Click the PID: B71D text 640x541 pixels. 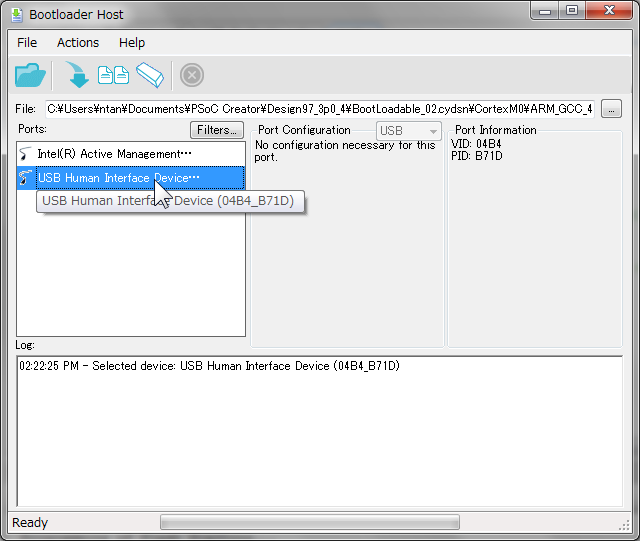[477, 156]
